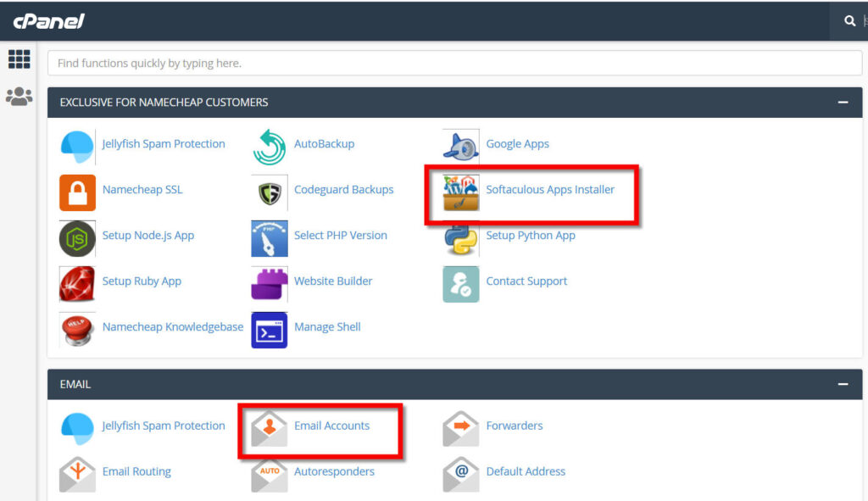Screen dimensions: 868x501
Task: Open the Setup Ruby App gem icon
Action: pyautogui.click(x=77, y=284)
